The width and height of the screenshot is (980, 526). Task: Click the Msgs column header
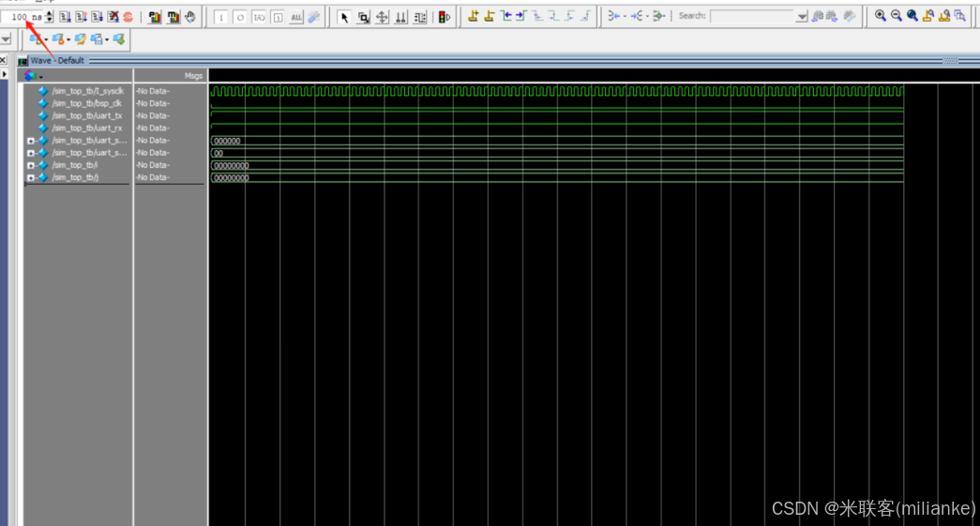(x=193, y=76)
